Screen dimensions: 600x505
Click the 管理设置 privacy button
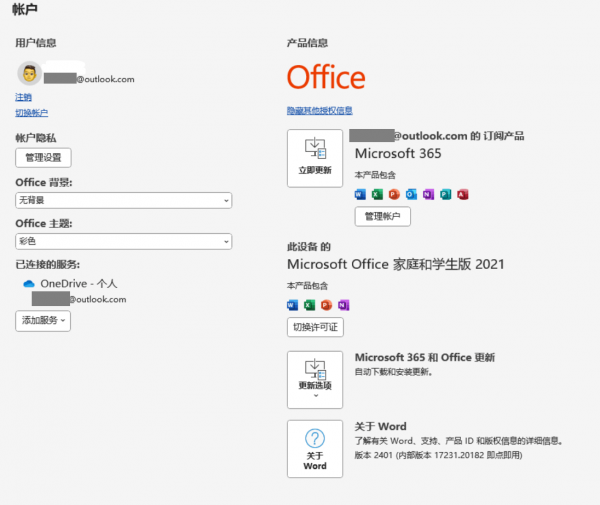tap(43, 158)
